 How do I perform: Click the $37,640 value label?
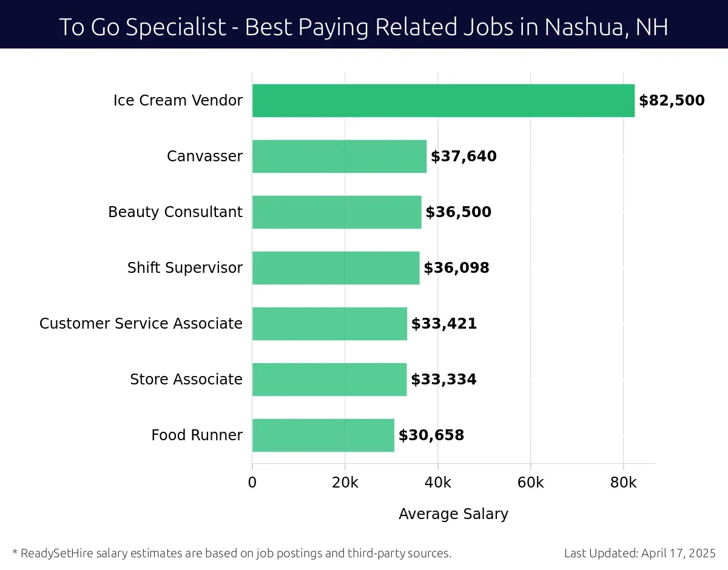463,156
